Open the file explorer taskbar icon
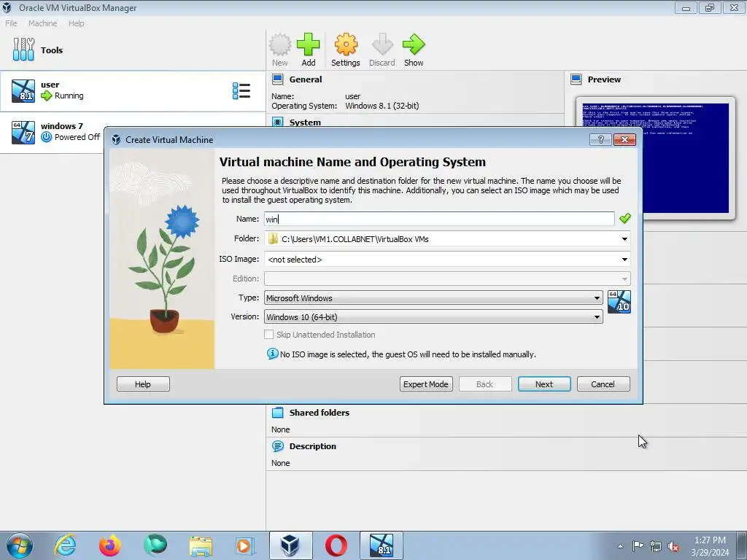Image resolution: width=747 pixels, height=560 pixels. (201, 545)
